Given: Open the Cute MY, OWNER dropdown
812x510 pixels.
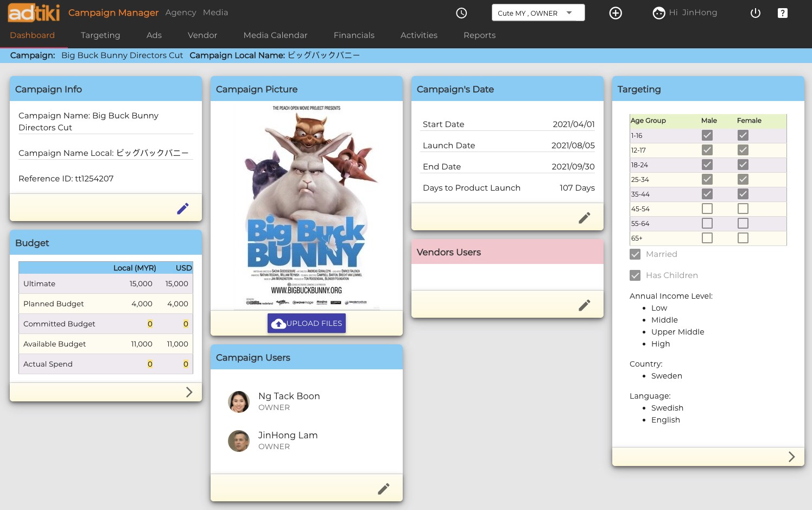Looking at the screenshot, I should 538,12.
